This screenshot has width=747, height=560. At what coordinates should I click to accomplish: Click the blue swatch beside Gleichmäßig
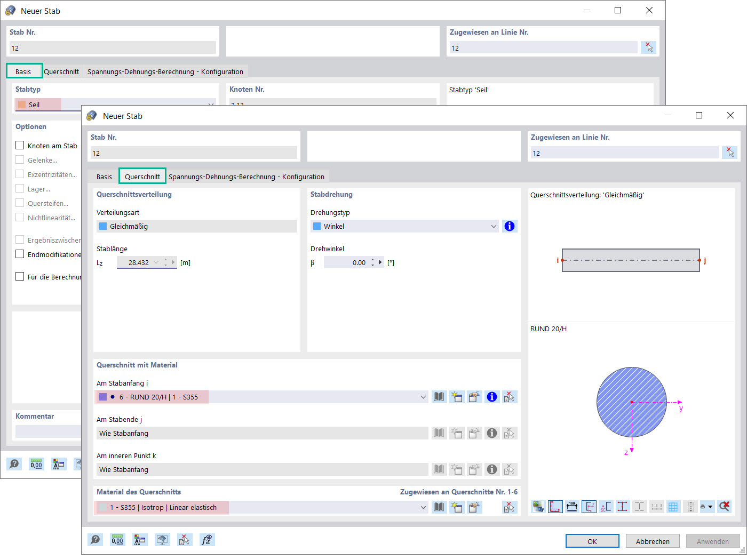(103, 226)
